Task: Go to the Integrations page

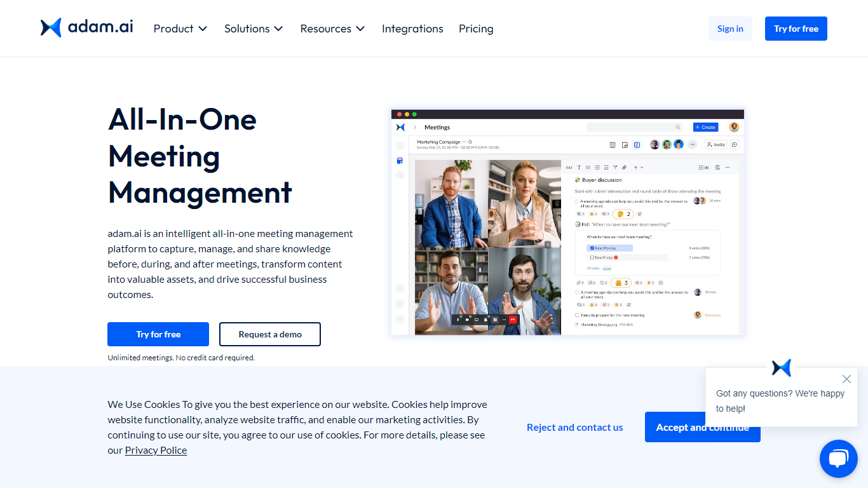Action: tap(412, 29)
